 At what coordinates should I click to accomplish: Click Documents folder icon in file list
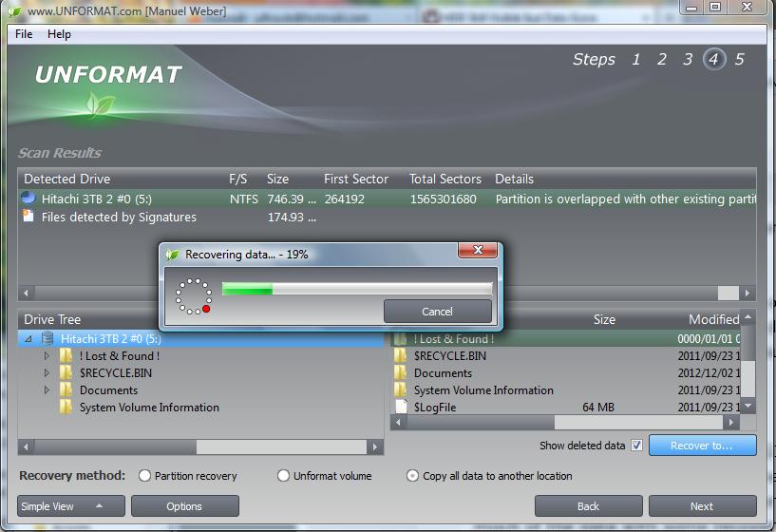tap(401, 372)
